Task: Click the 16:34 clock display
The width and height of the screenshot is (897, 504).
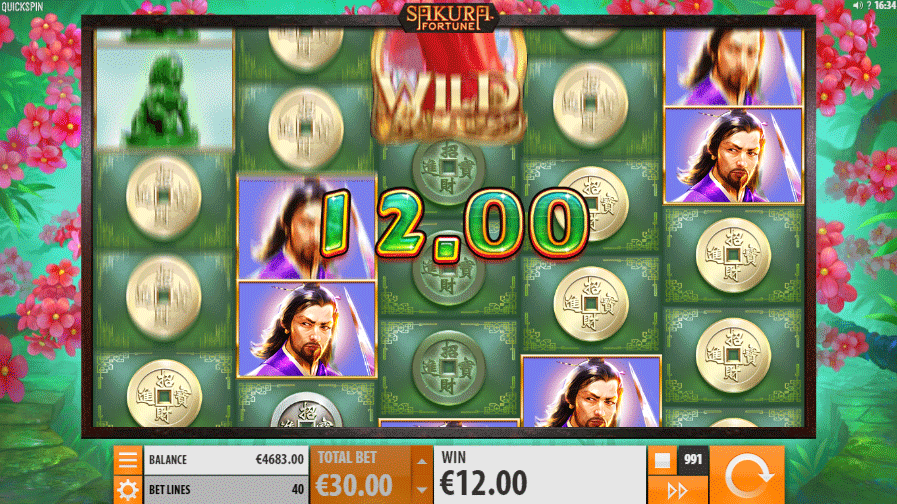Action: point(886,5)
